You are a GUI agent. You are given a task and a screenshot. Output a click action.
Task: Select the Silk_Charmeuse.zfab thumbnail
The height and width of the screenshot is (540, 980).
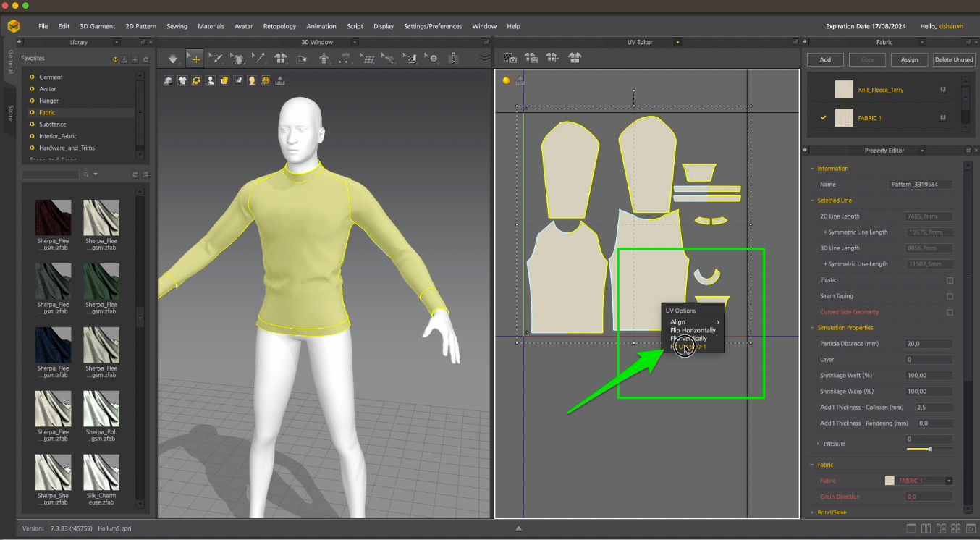[101, 473]
